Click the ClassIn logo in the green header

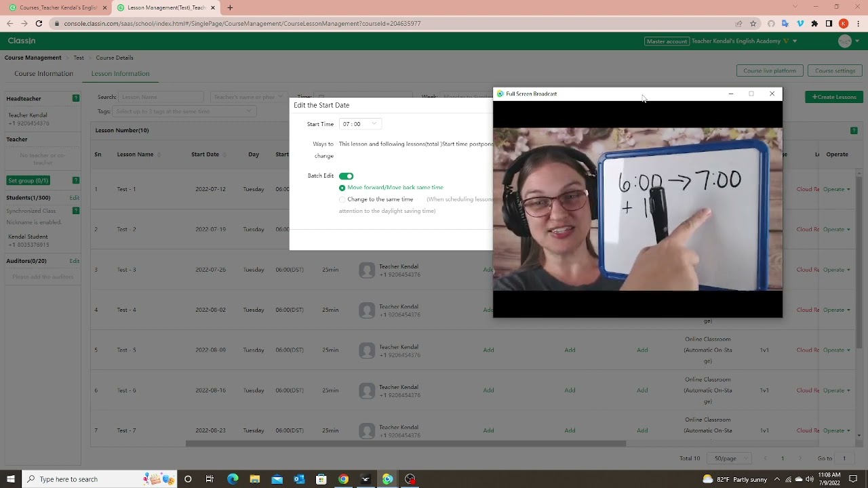tap(22, 41)
